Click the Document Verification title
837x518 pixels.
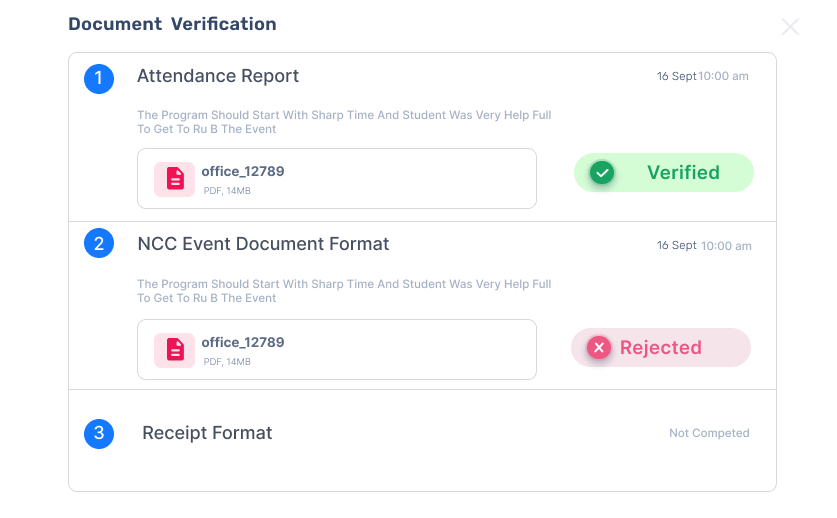coord(172,24)
